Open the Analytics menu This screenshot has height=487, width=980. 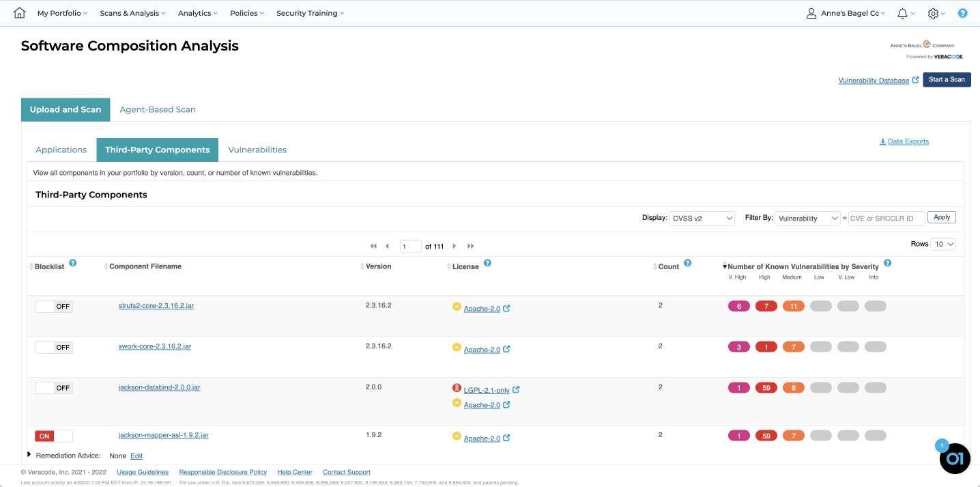tap(198, 13)
